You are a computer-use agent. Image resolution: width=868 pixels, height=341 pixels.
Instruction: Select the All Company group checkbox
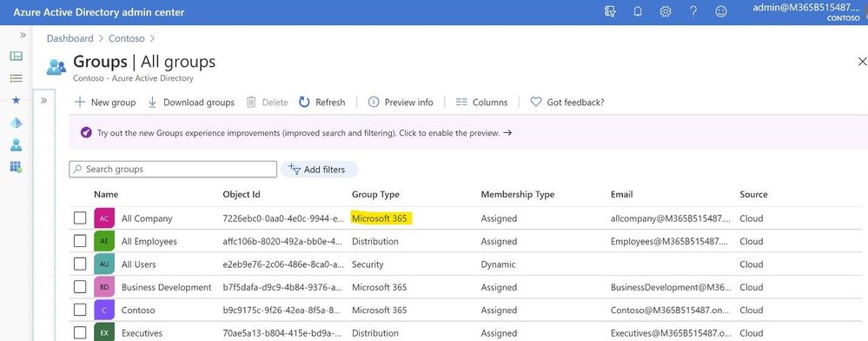(80, 217)
